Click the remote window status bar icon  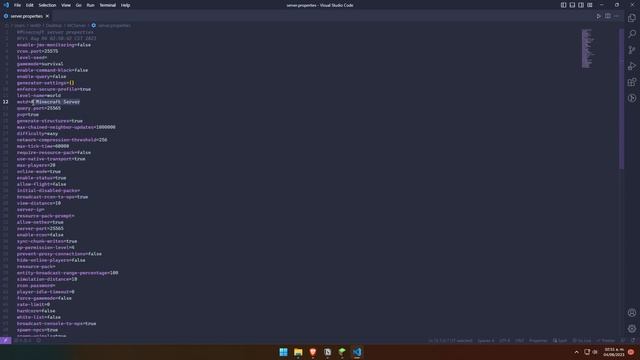point(6,340)
